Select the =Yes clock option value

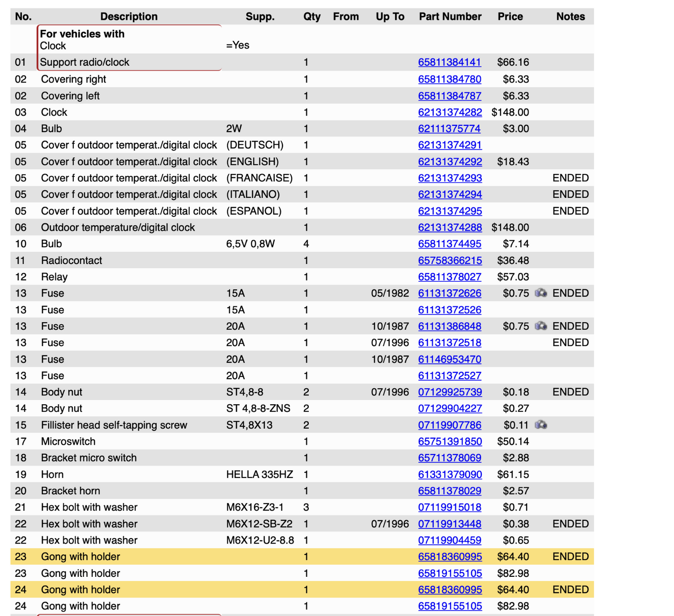tap(238, 45)
